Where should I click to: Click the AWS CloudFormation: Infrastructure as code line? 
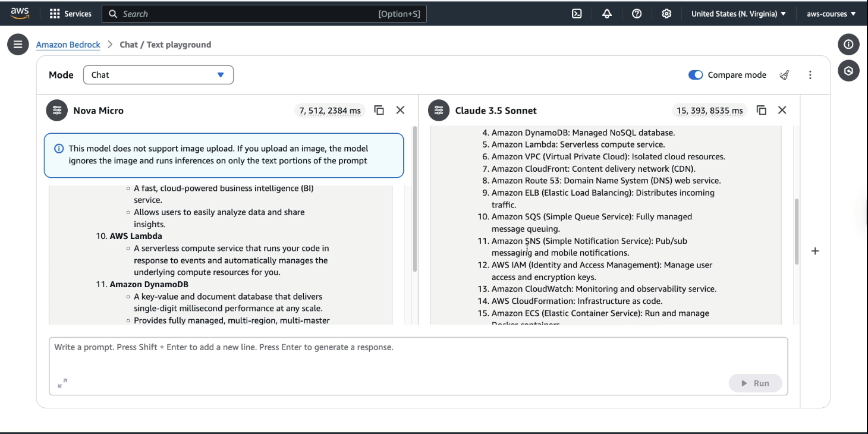click(x=577, y=301)
